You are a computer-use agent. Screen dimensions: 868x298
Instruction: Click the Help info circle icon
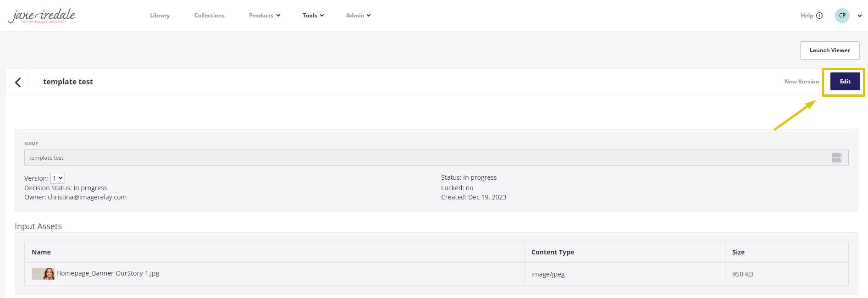[819, 16]
